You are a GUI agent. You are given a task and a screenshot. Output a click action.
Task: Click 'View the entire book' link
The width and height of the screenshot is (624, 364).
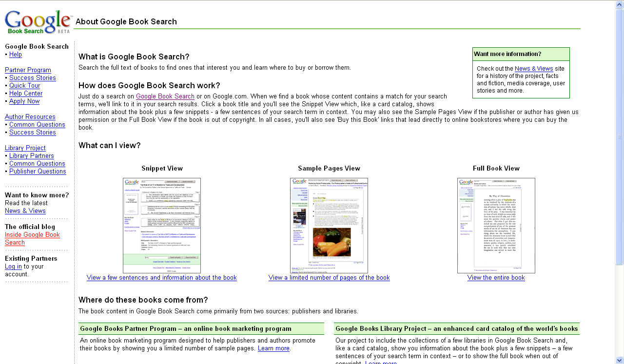pos(496,278)
